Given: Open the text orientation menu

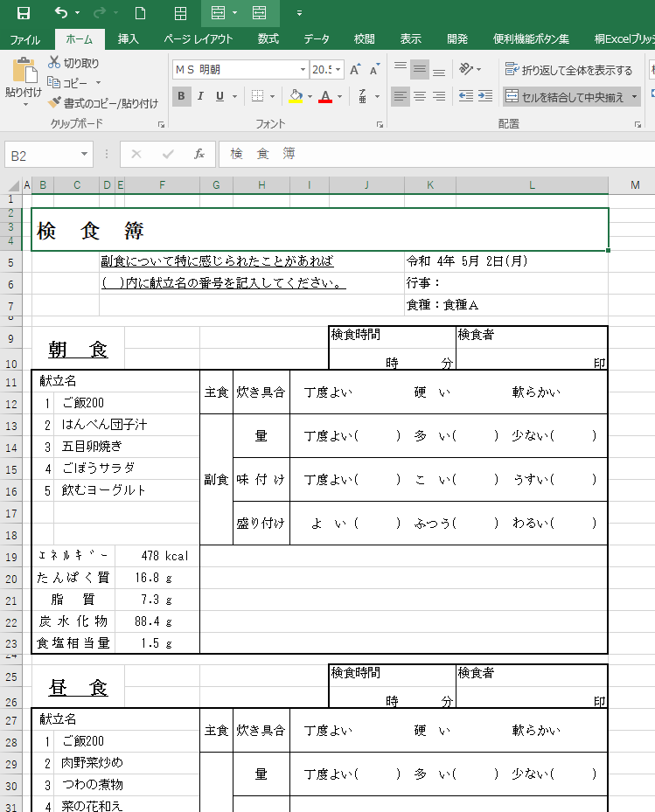Looking at the screenshot, I should coord(470,69).
